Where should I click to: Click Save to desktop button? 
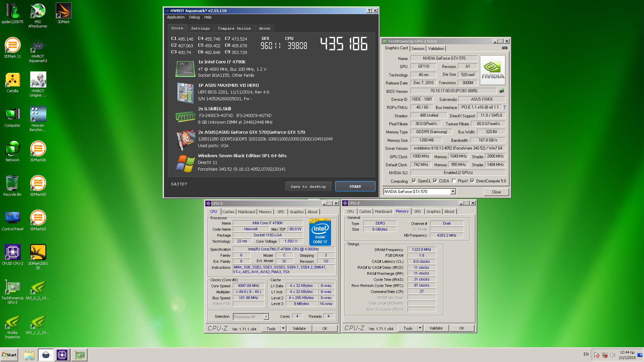click(308, 186)
